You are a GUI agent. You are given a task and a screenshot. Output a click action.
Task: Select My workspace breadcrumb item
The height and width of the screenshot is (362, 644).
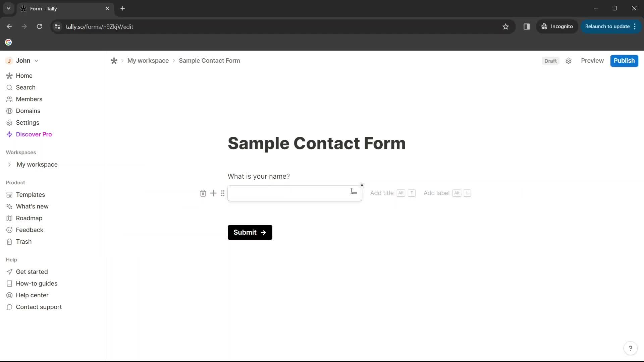tap(148, 61)
